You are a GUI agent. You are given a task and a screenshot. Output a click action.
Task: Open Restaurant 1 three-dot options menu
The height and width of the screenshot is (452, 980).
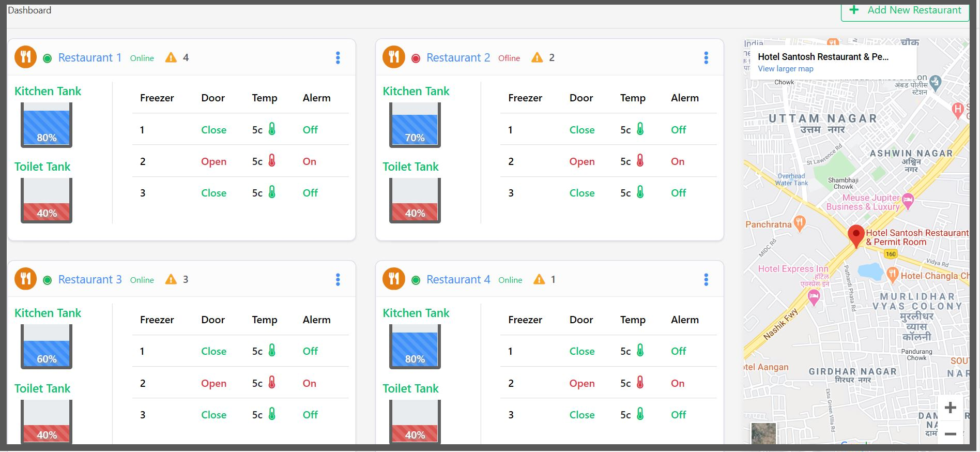[x=338, y=57]
